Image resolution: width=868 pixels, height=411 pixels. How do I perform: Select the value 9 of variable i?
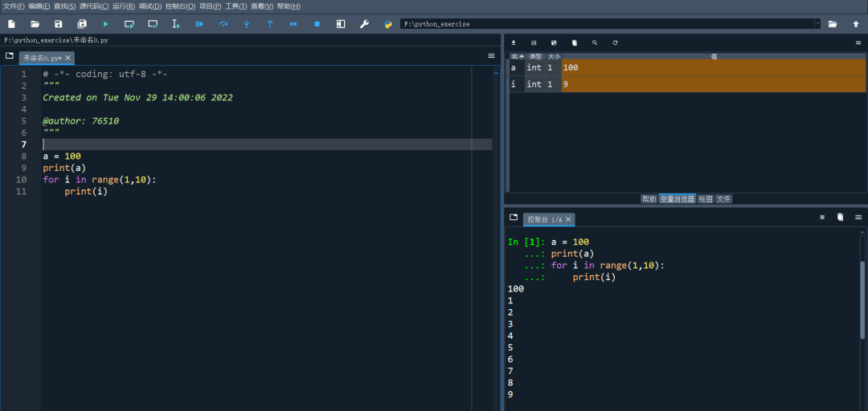click(714, 84)
